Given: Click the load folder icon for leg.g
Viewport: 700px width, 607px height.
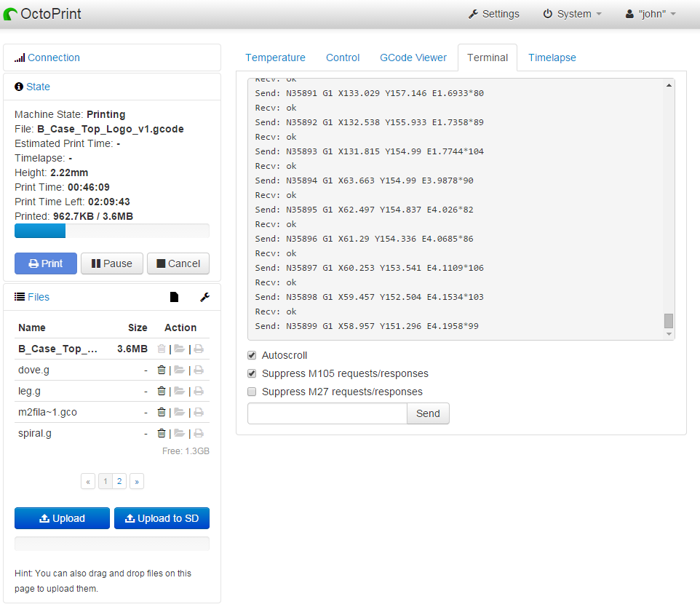Looking at the screenshot, I should (179, 392).
